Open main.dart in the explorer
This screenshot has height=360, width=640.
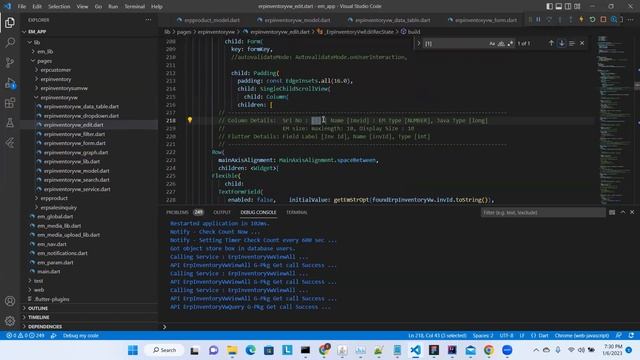(49, 271)
